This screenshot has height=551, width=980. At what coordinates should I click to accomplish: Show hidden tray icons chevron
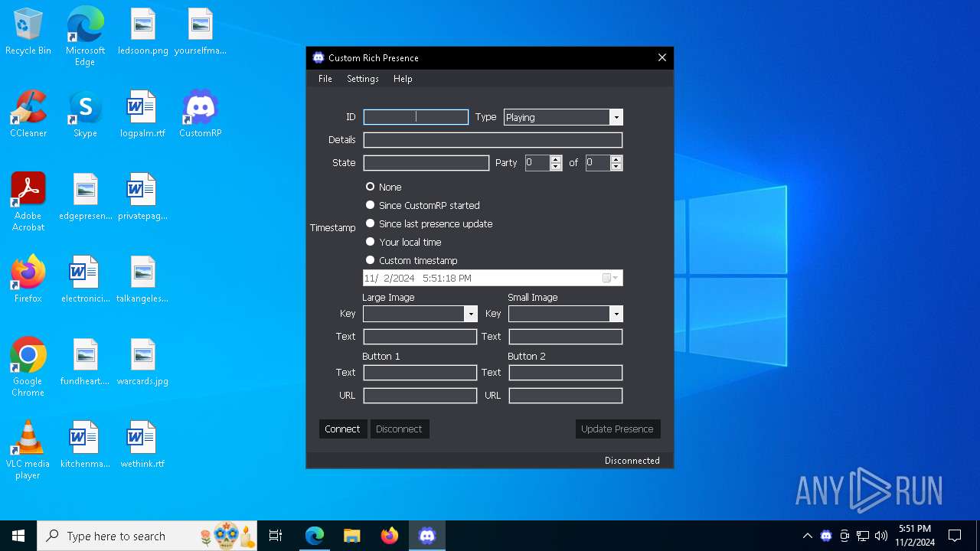click(x=808, y=536)
